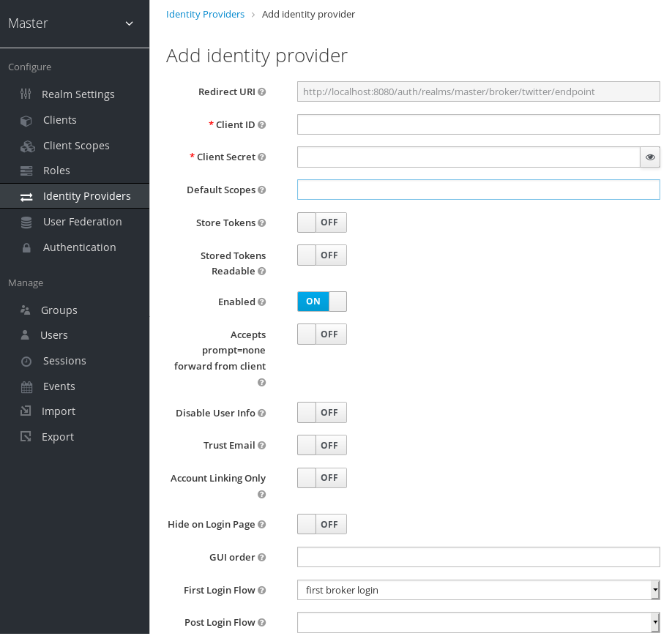672x636 pixels.
Task: Click the Sessions clock icon
Action: (26, 362)
